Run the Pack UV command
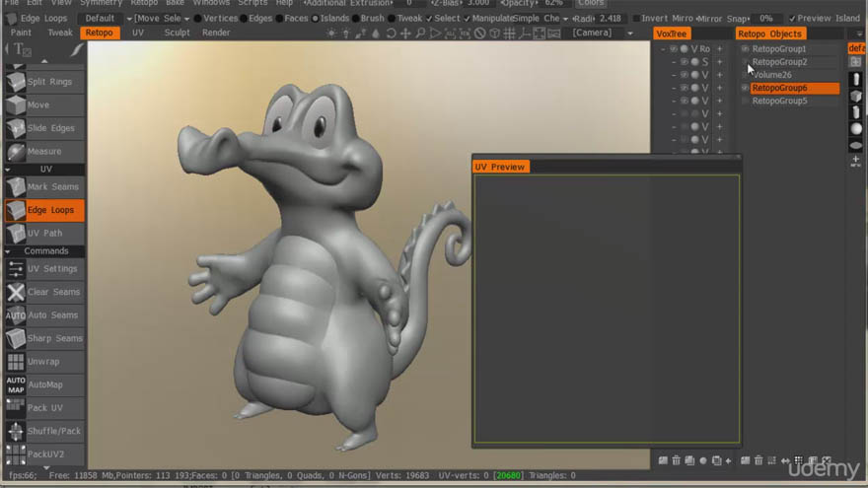The width and height of the screenshot is (868, 488). tap(44, 408)
